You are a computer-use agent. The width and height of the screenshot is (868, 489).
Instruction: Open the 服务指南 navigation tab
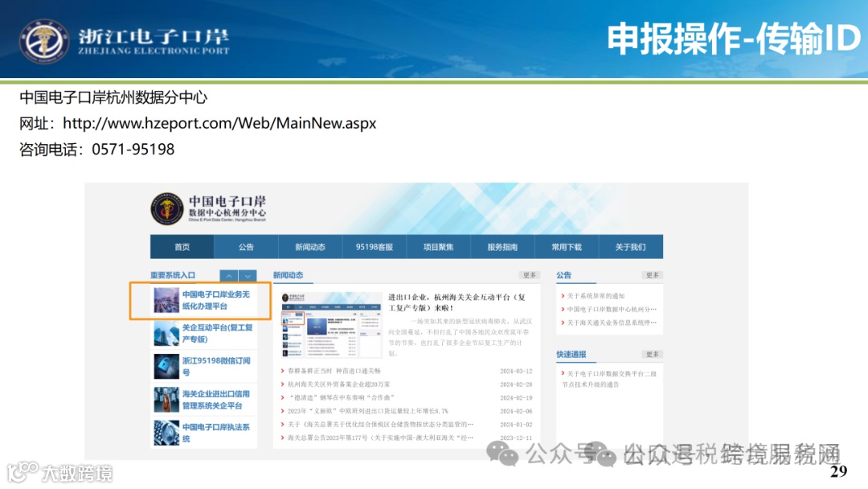coord(502,247)
